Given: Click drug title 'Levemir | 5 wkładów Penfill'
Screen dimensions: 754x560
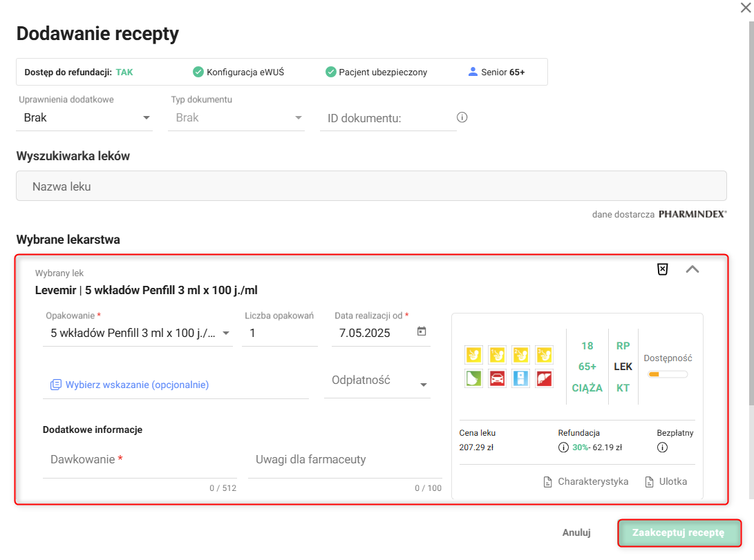Looking at the screenshot, I should [147, 290].
